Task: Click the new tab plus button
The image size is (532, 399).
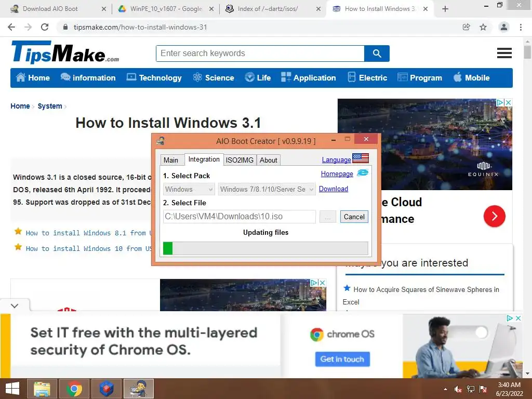Action: 445,9
